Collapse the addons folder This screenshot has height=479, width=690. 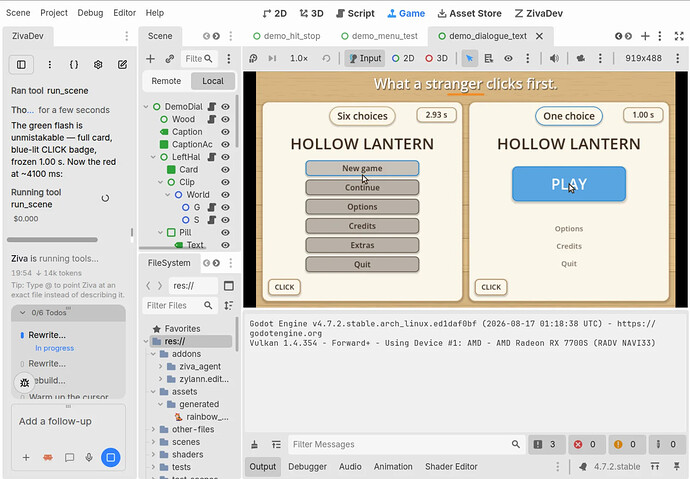pos(153,354)
